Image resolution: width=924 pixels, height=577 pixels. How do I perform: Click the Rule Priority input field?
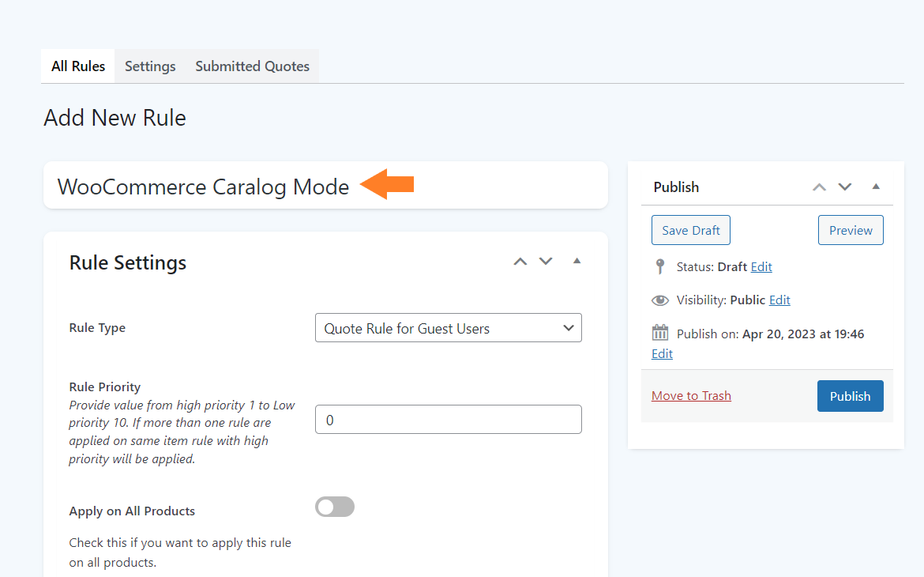[x=449, y=420]
